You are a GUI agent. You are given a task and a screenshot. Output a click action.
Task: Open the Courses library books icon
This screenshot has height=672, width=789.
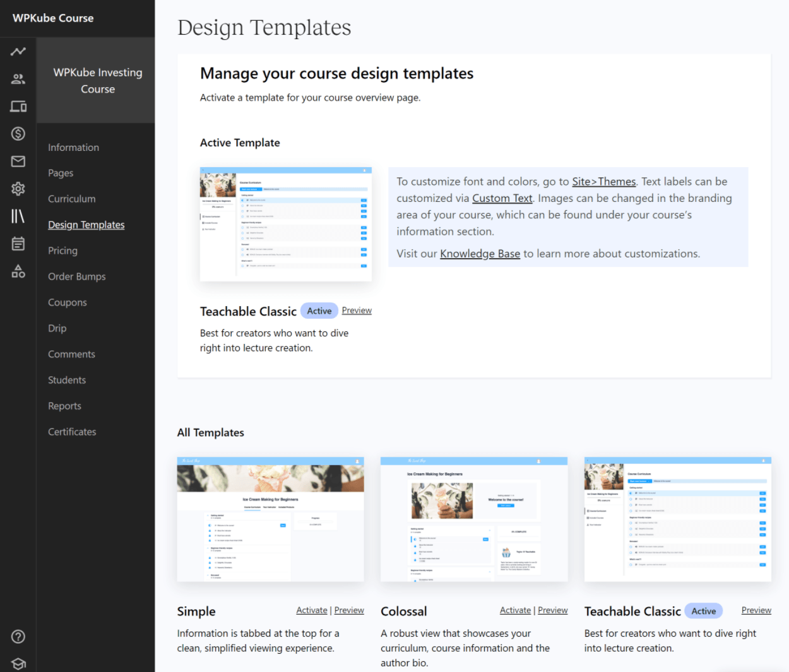(18, 216)
